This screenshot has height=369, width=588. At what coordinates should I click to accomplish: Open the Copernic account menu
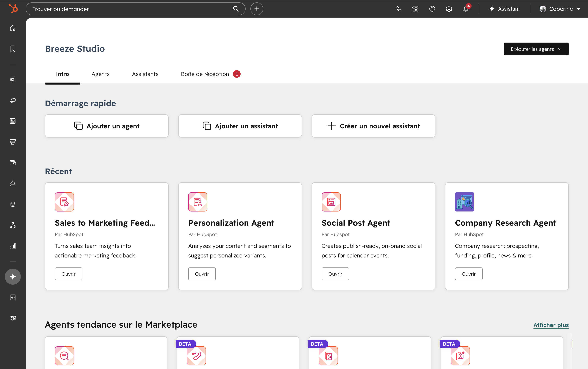click(x=560, y=9)
